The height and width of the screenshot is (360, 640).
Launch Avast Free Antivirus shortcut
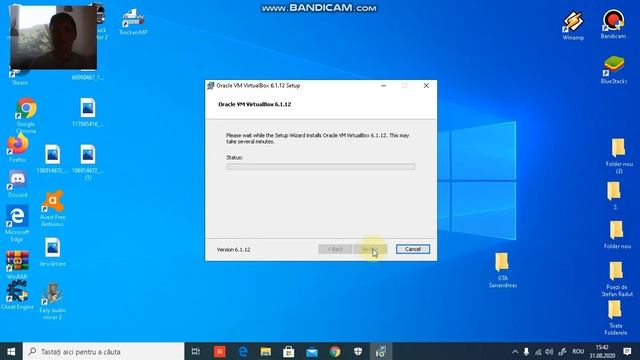[53, 208]
